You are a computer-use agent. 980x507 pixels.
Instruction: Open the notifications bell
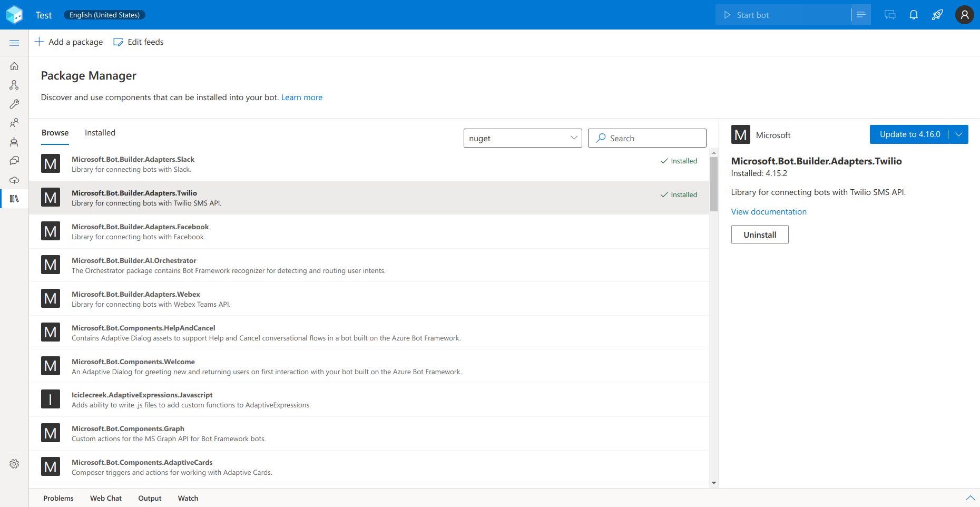914,15
